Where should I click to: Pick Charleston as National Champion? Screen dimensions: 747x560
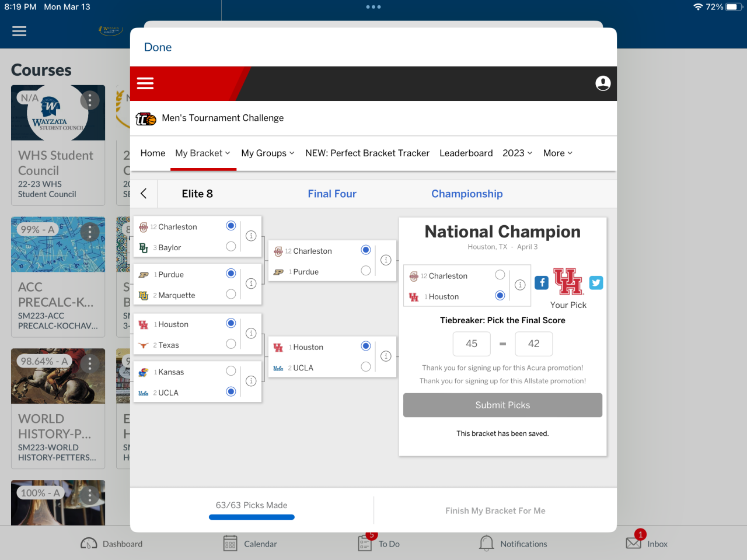point(500,275)
